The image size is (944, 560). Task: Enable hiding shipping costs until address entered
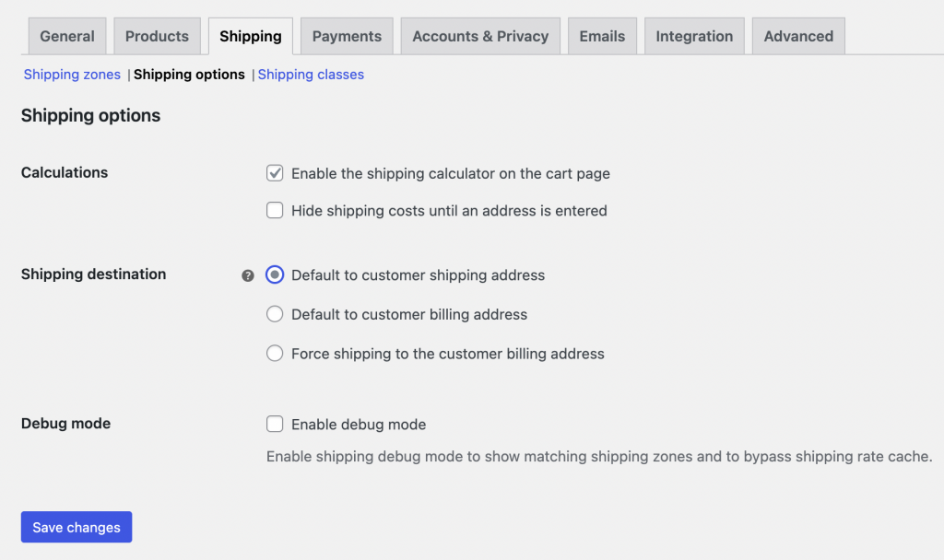point(275,210)
